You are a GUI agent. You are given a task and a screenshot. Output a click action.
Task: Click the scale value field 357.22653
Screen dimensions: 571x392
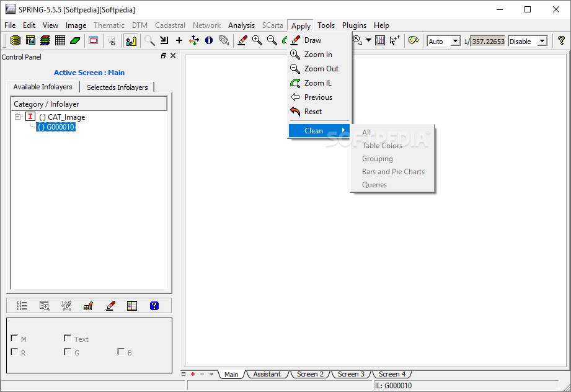click(488, 41)
